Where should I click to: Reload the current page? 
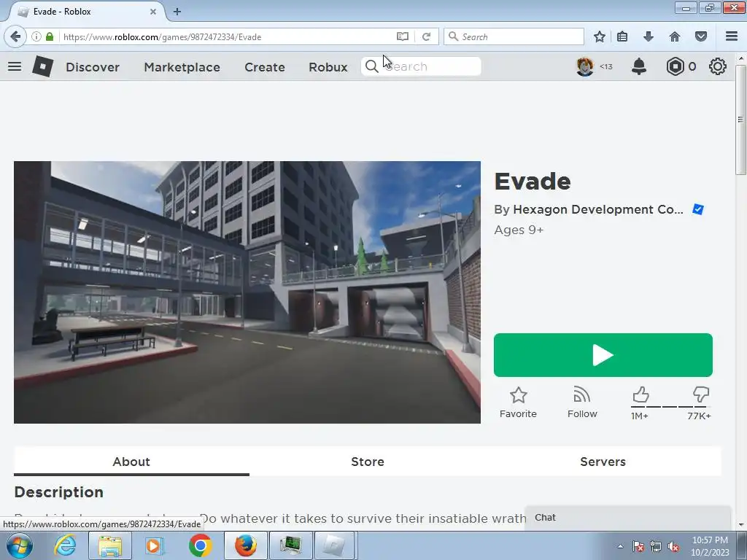coord(426,36)
